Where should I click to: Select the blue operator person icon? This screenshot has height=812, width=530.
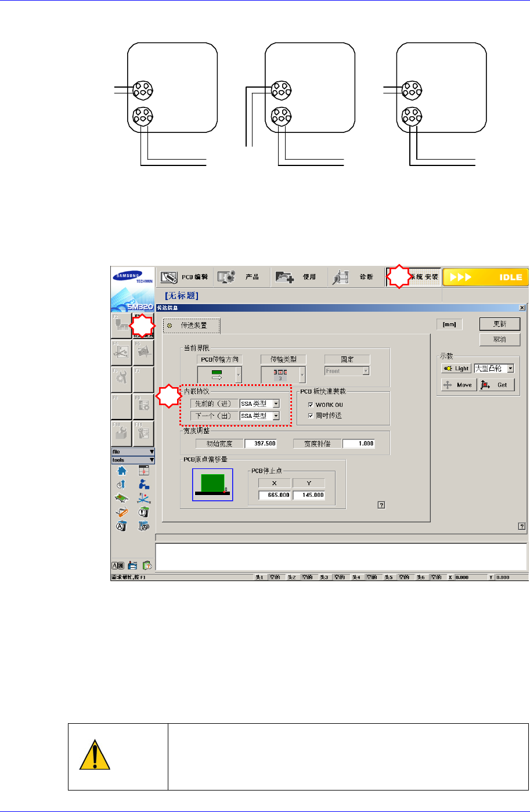(143, 485)
